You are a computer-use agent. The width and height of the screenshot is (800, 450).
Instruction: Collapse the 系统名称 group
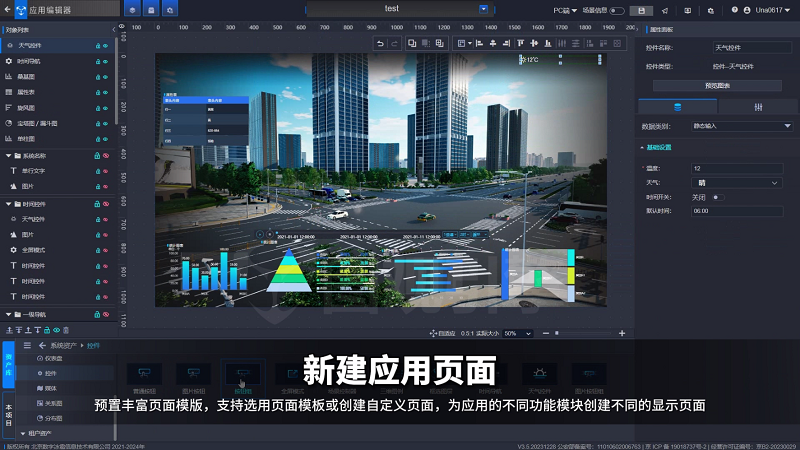[8, 156]
